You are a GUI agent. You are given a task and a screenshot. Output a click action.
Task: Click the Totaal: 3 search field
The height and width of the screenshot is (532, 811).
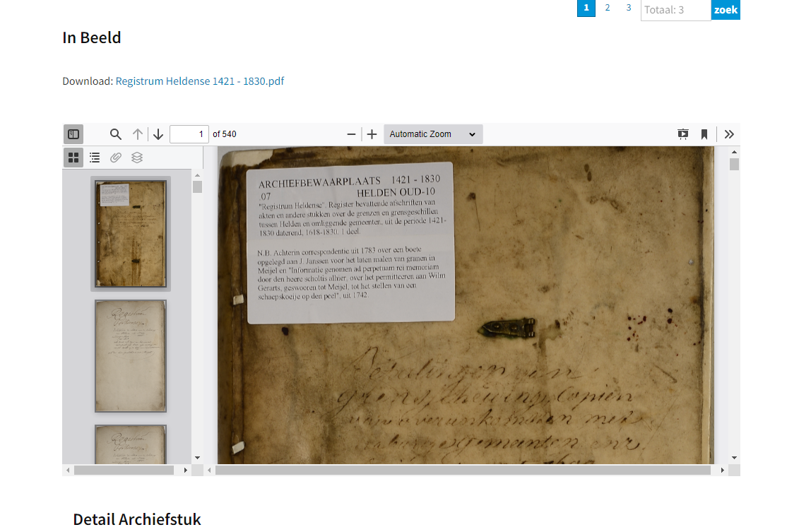pyautogui.click(x=676, y=10)
